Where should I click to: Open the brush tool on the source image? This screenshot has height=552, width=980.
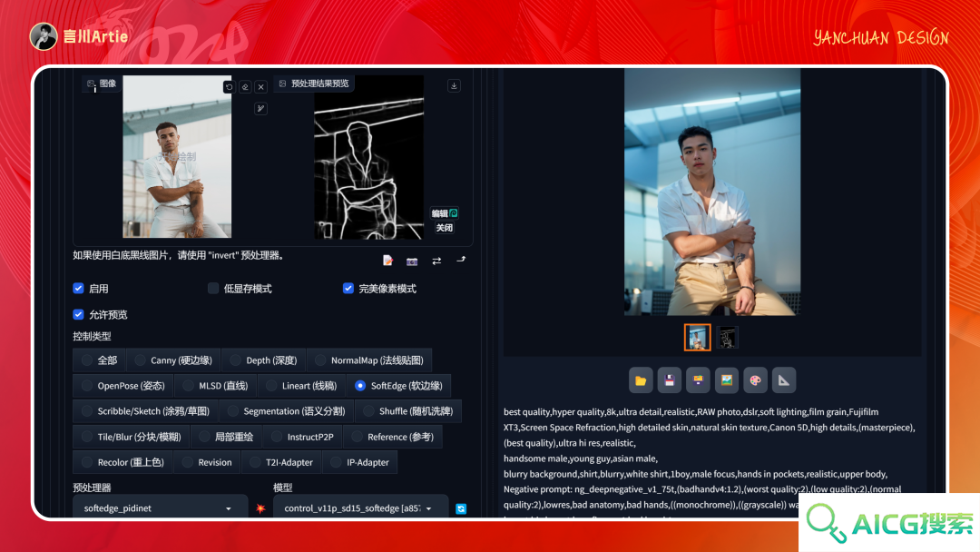[260, 109]
